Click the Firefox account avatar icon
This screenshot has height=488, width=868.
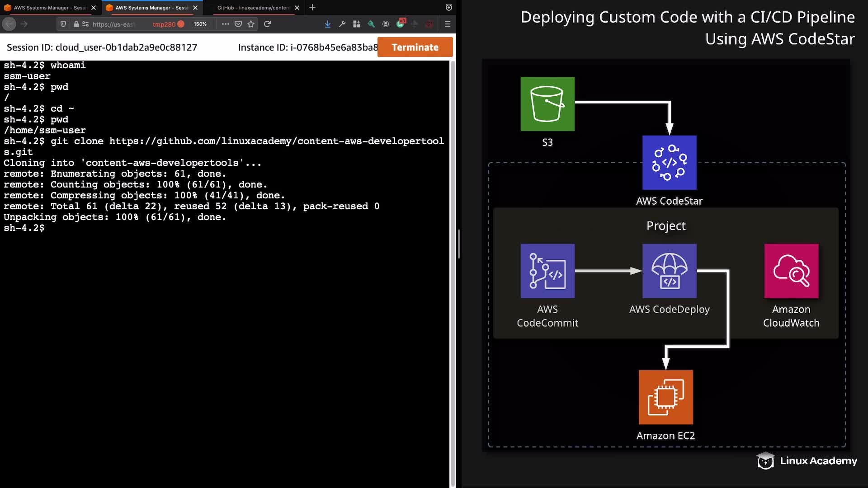tap(386, 24)
